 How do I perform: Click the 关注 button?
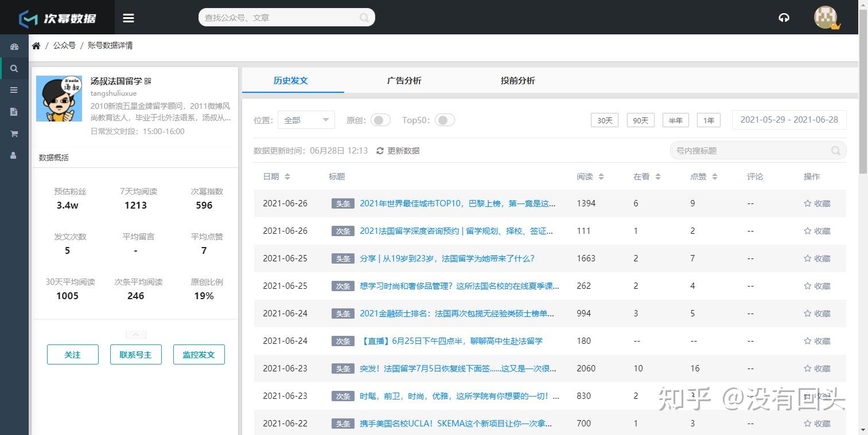click(x=73, y=355)
